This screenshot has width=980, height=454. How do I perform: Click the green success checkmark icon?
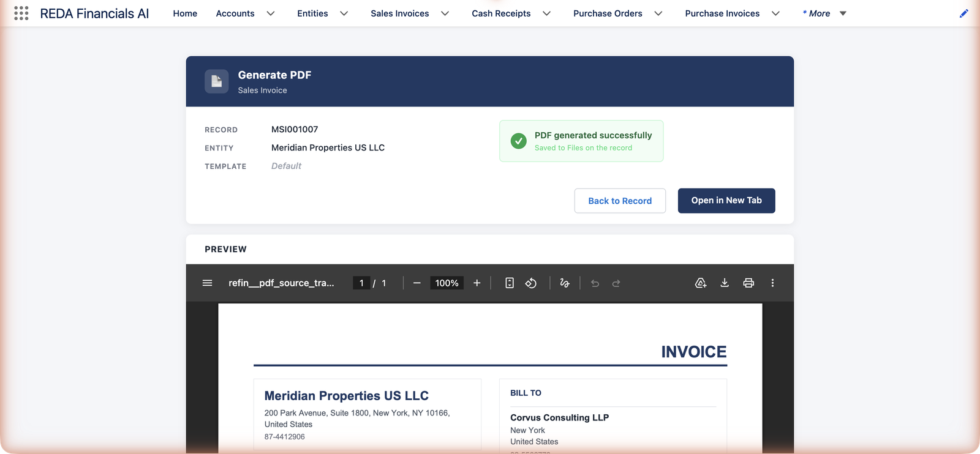click(519, 141)
